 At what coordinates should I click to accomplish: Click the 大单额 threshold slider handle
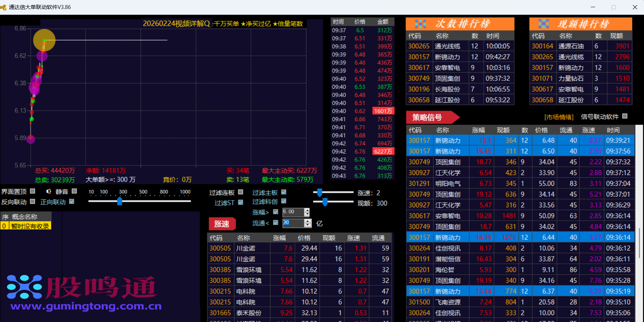click(x=120, y=201)
